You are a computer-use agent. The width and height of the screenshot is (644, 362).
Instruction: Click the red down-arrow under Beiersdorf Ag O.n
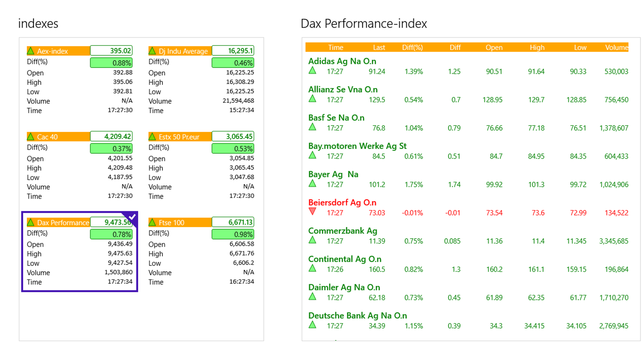(x=313, y=212)
